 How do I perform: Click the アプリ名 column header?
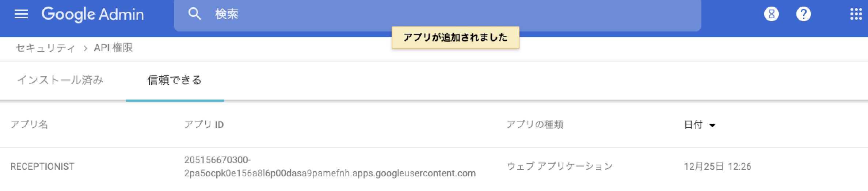(29, 125)
